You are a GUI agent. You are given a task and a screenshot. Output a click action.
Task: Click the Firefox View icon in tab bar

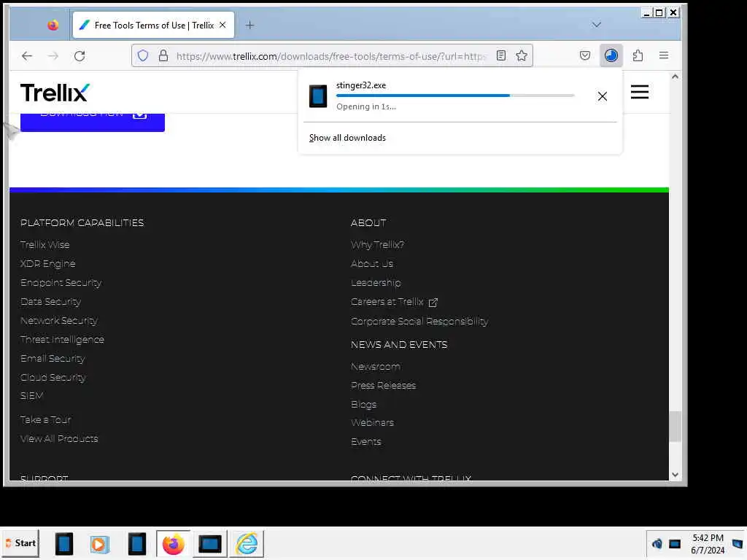click(x=53, y=26)
